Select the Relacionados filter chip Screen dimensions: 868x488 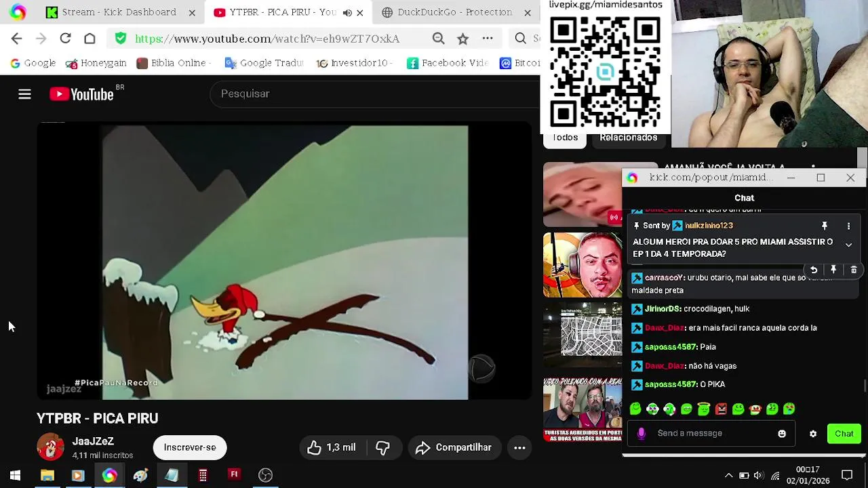tap(628, 138)
